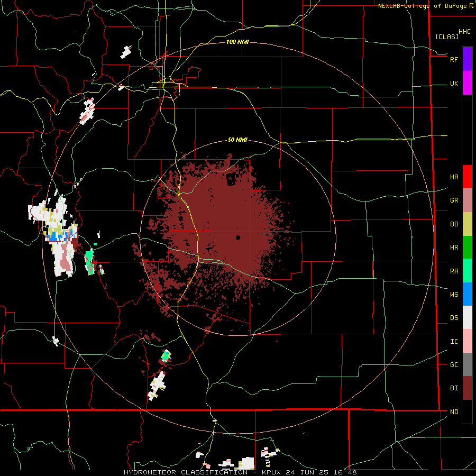Image resolution: width=476 pixels, height=476 pixels.
Task: Click the RF legend label
Action: 454,59
